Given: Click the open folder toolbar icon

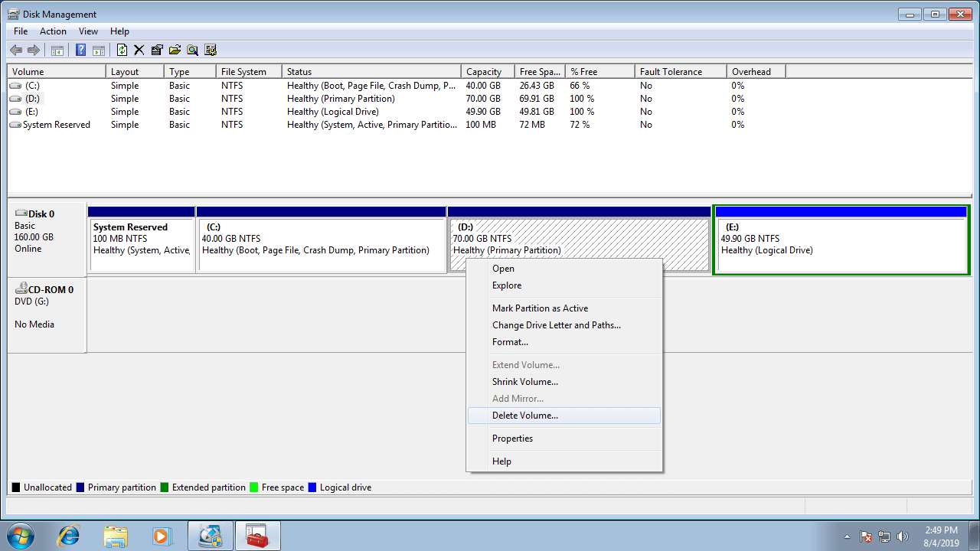Looking at the screenshot, I should click(175, 51).
